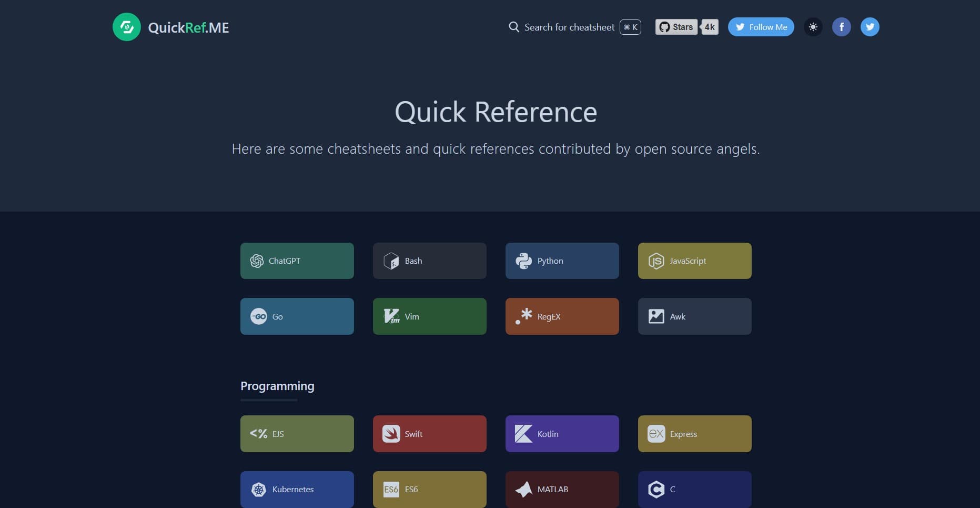Click the bird icon inside Follow Me
The height and width of the screenshot is (508, 980).
click(x=740, y=27)
